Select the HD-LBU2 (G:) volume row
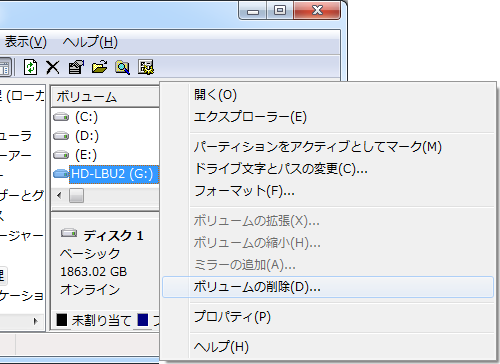500x364 pixels. point(114,174)
